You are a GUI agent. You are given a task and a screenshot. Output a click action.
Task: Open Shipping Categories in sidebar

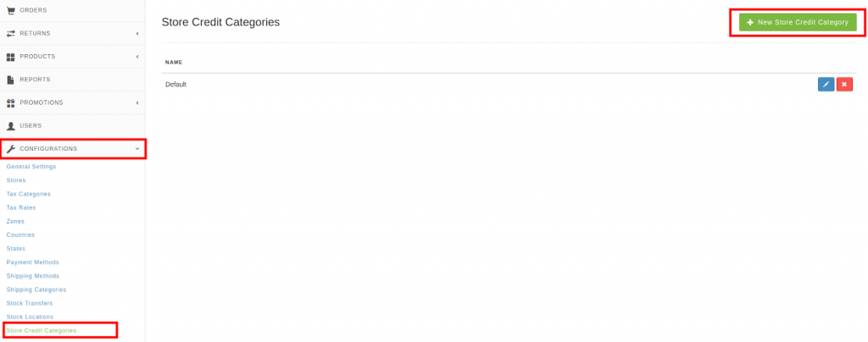(x=36, y=290)
